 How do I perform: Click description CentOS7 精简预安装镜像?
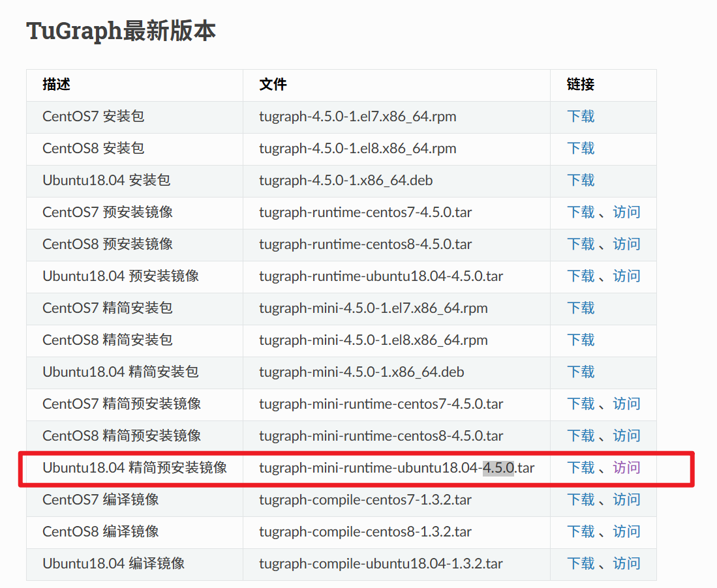pos(121,404)
